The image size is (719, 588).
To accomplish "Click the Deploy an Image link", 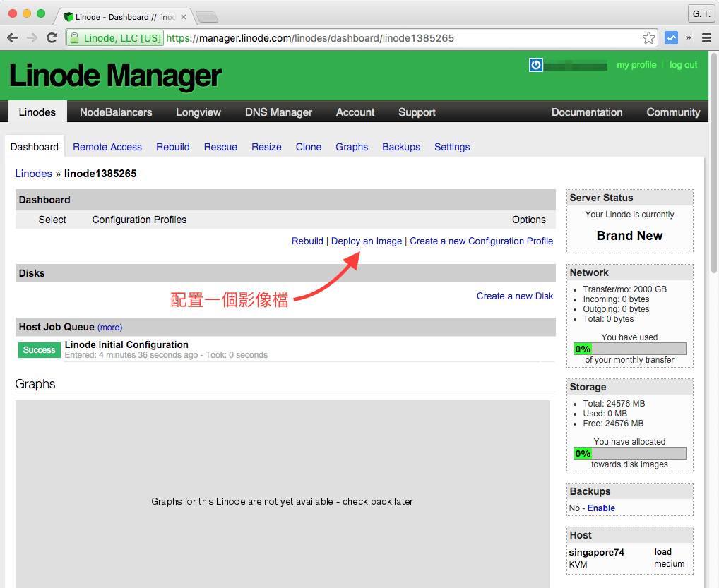I will 367,241.
